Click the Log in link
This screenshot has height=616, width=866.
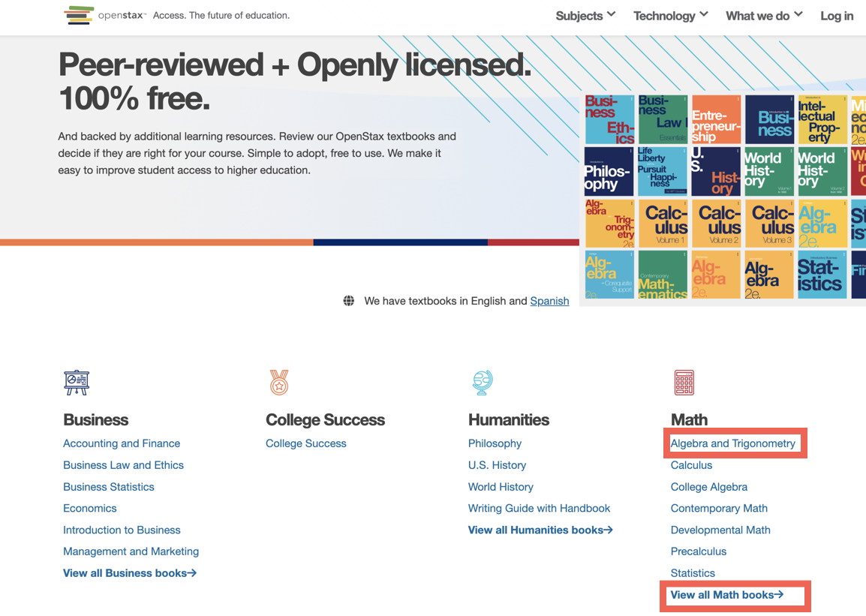tap(836, 16)
